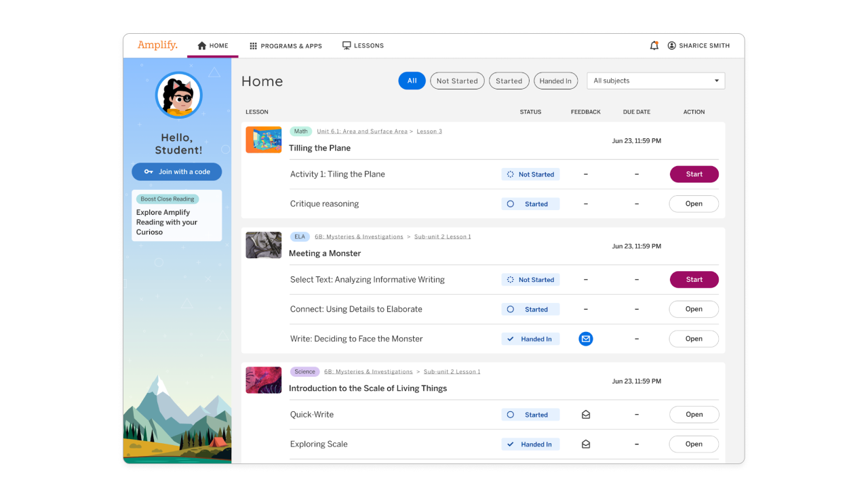Switch to the Lessons tab

(363, 45)
